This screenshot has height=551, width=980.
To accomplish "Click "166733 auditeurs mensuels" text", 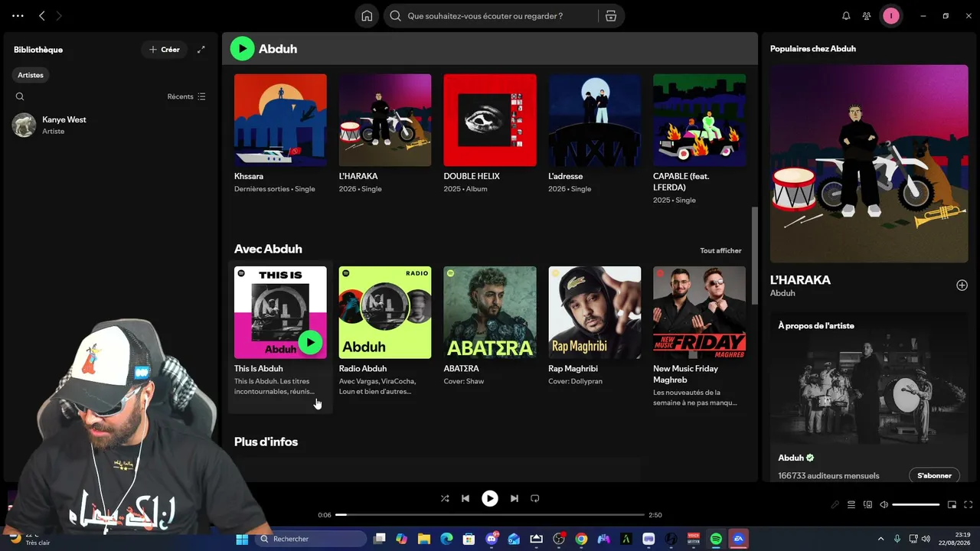I will point(828,476).
